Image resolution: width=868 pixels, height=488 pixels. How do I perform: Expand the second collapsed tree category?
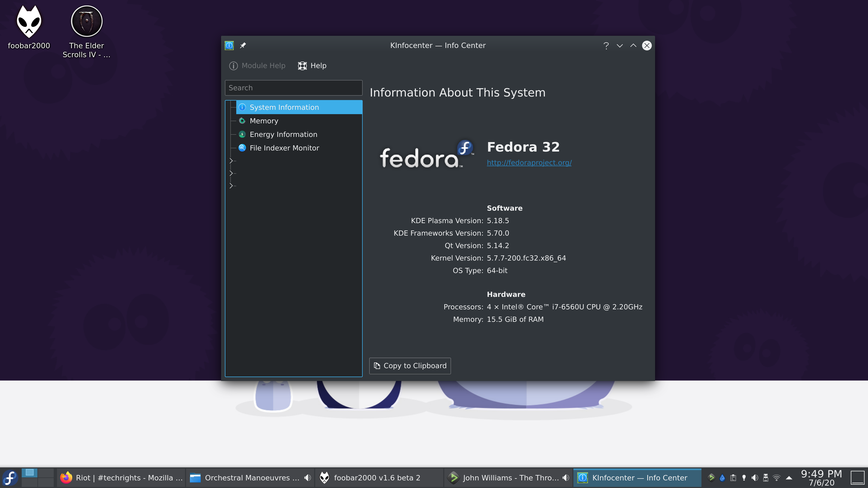[x=231, y=173]
